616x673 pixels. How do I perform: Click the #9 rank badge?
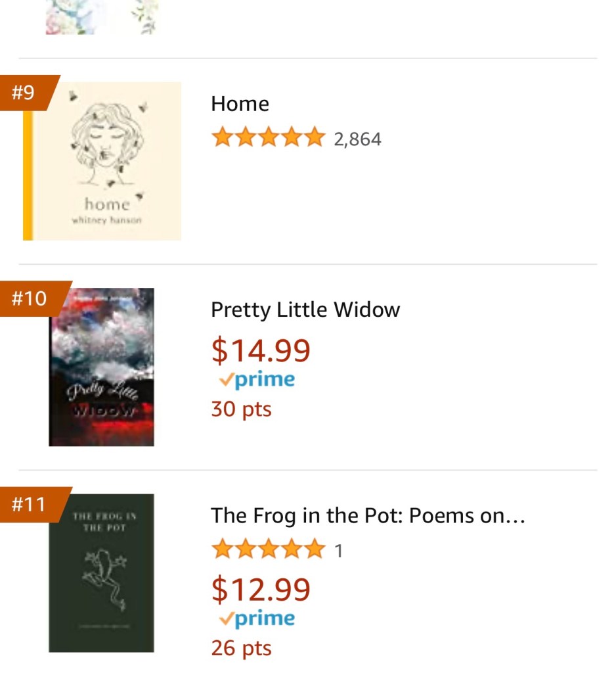(24, 93)
